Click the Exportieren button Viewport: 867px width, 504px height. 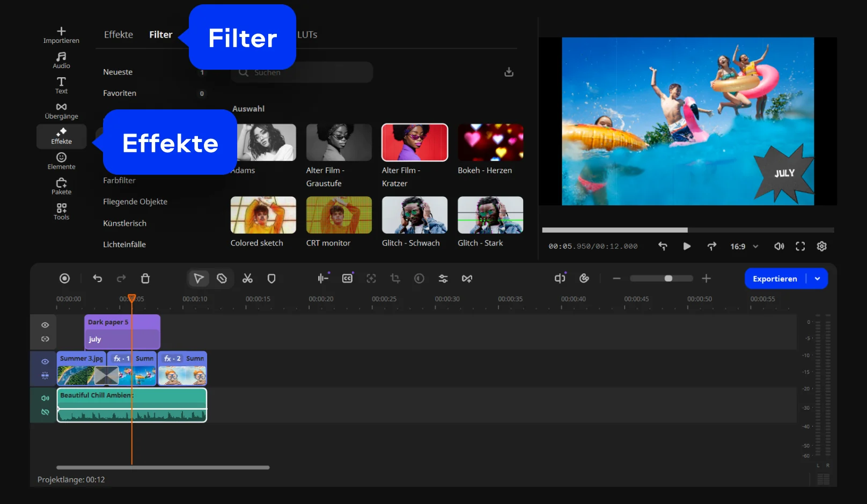pos(775,278)
